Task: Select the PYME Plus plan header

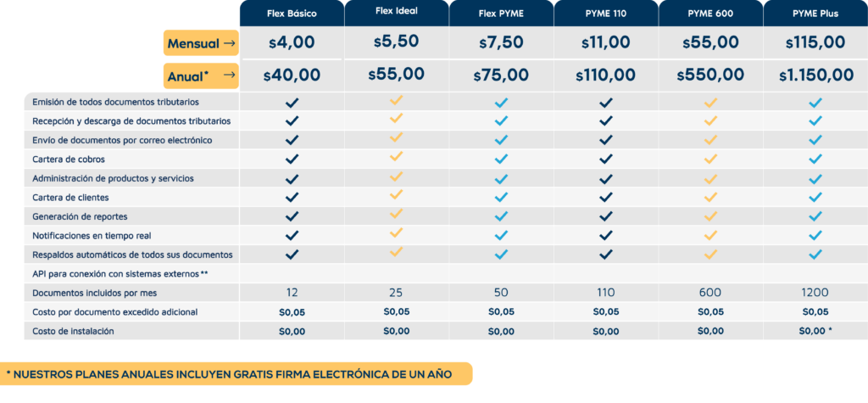Action: click(815, 14)
